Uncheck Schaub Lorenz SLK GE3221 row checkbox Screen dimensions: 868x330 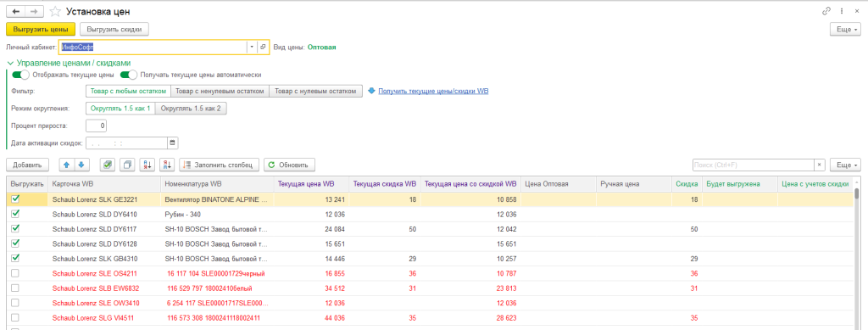(x=15, y=199)
